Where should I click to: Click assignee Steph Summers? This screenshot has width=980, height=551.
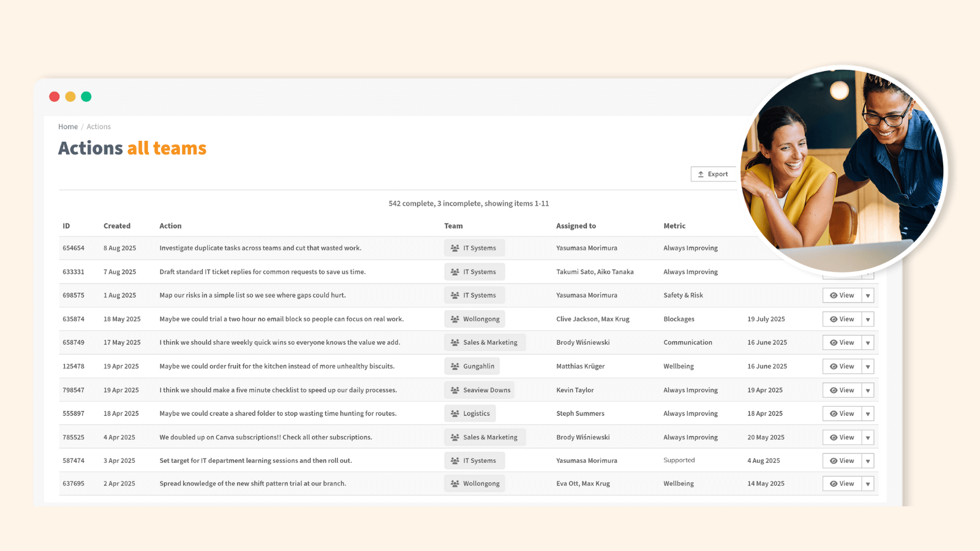[580, 413]
